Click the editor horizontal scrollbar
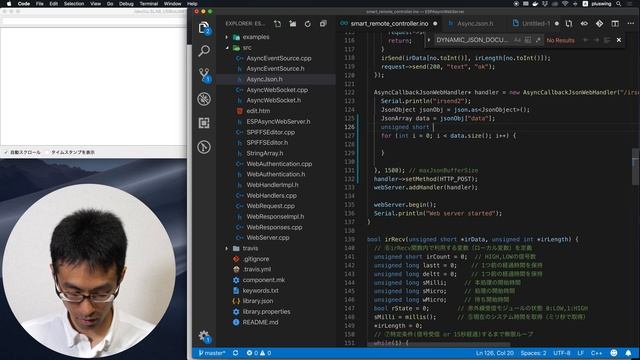 coord(439,344)
